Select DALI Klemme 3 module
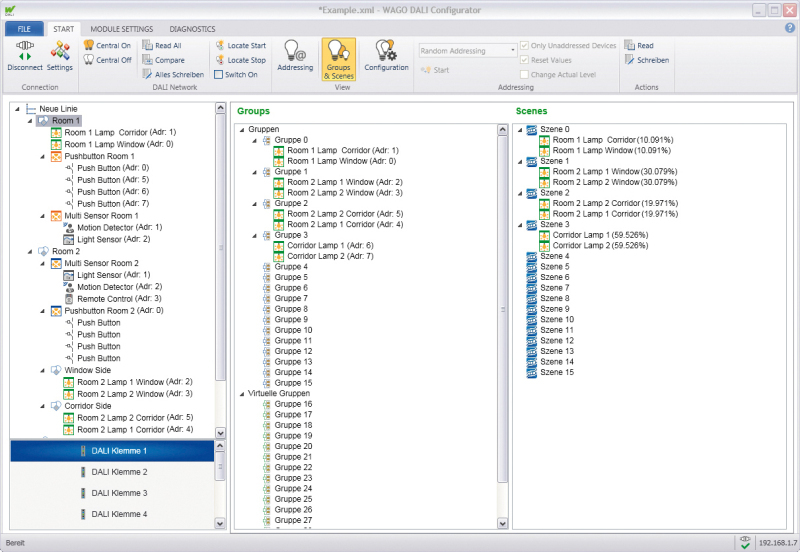Screen dimensions: 800x552 tap(112, 493)
